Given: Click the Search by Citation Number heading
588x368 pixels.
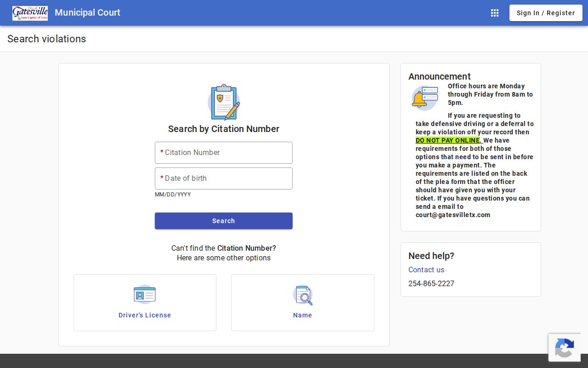Looking at the screenshot, I should point(224,129).
